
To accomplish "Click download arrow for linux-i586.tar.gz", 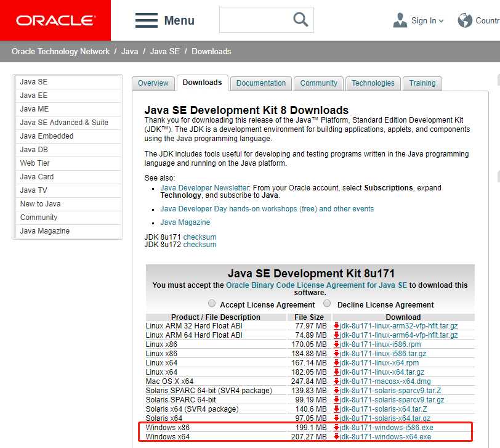I will click(x=336, y=354).
